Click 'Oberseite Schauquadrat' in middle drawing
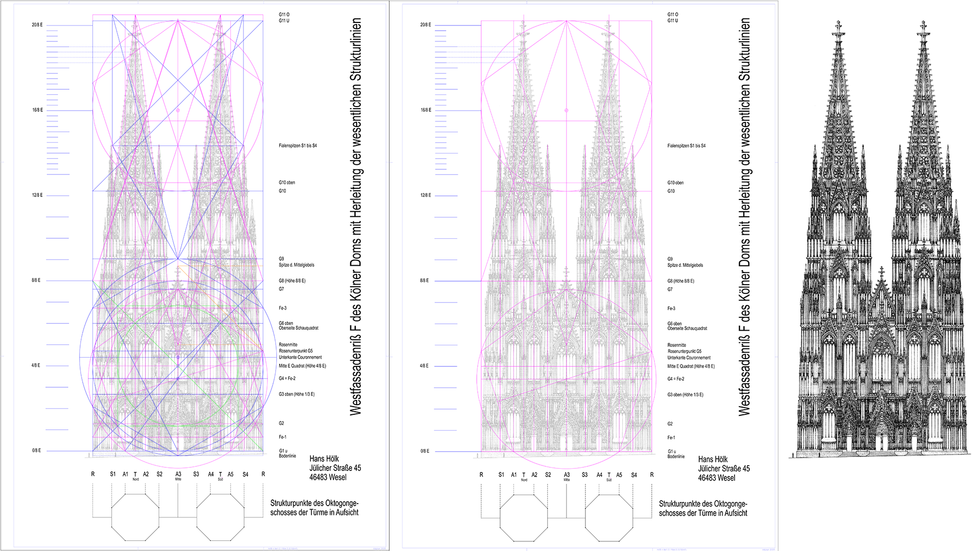 [x=688, y=329]
